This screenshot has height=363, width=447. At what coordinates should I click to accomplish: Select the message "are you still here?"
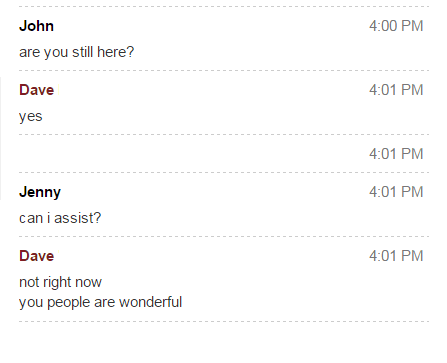(x=77, y=52)
